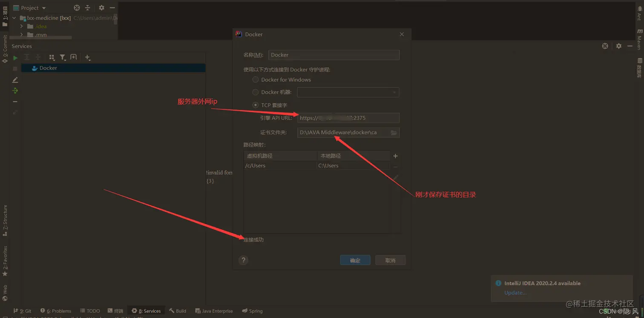Click the 取消 cancel button
644x318 pixels.
[390, 260]
